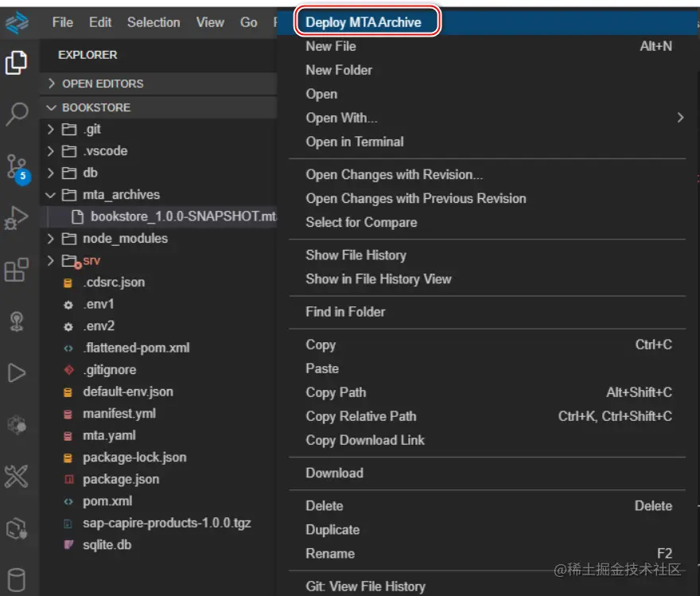This screenshot has height=596, width=700.
Task: Open the Open With submenu arrow
Action: (x=680, y=118)
